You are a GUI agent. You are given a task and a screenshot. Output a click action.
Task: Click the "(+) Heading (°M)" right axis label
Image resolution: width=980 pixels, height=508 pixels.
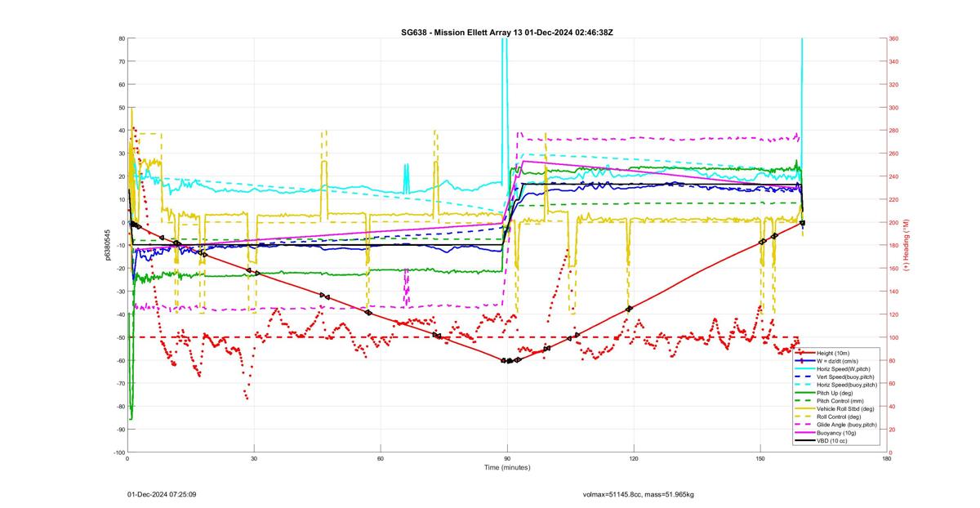(x=907, y=245)
